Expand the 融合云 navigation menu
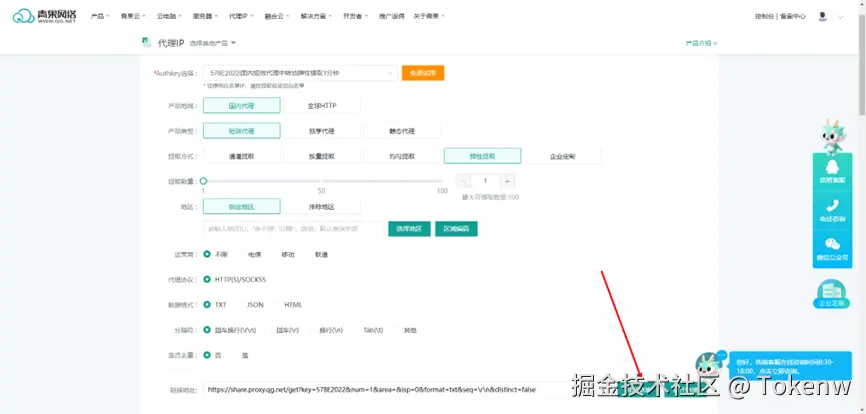The height and width of the screenshot is (414, 866). [278, 17]
